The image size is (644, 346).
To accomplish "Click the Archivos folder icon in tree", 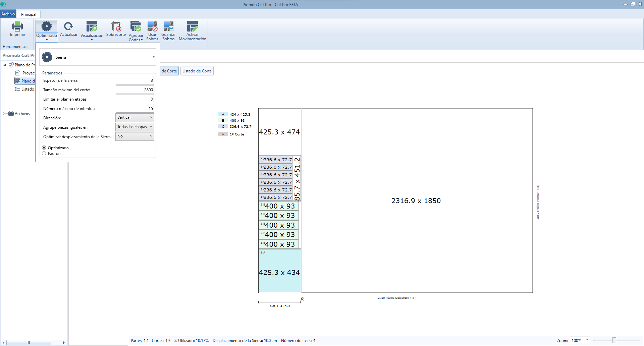I will 11,114.
